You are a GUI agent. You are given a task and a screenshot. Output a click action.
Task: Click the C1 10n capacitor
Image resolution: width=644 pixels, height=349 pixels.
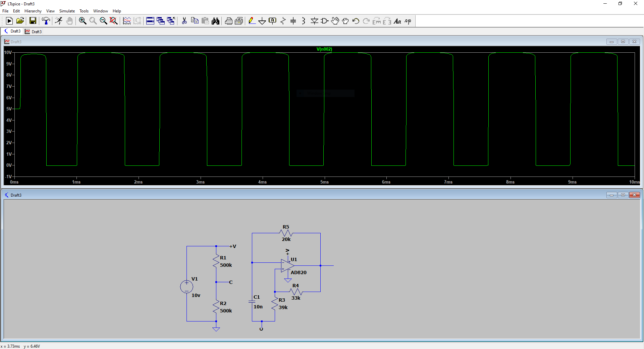coord(252,302)
